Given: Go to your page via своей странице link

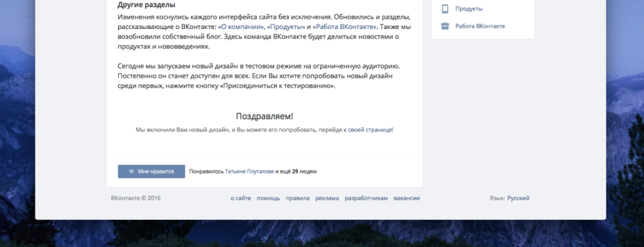Looking at the screenshot, I should pos(370,130).
